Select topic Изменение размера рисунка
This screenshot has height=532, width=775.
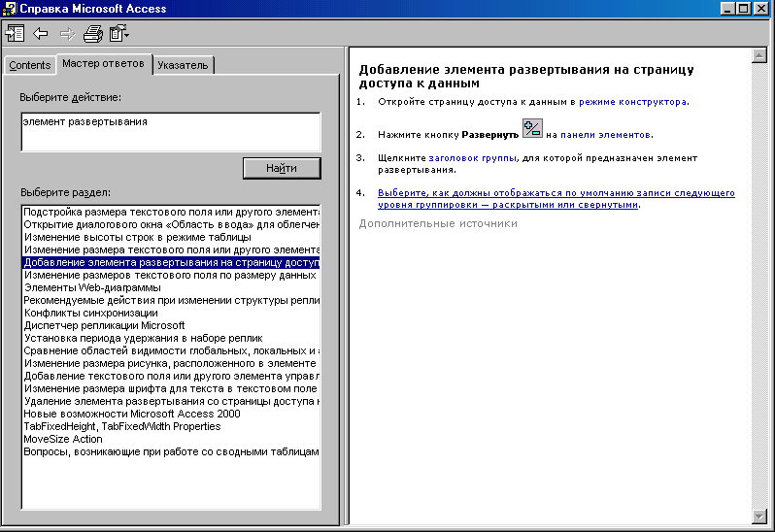(x=171, y=363)
